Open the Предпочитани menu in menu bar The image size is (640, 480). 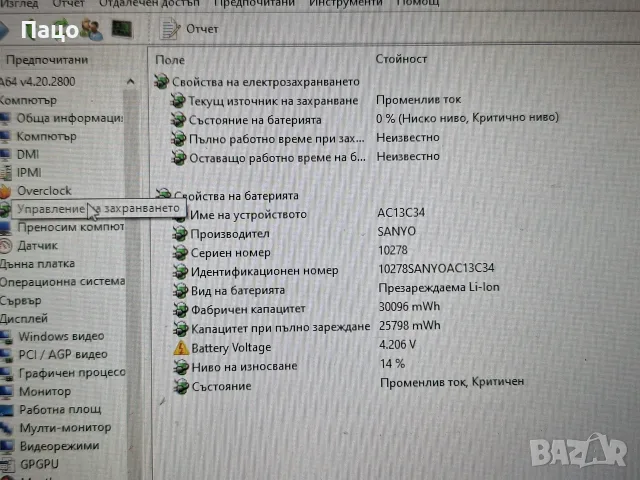tap(254, 3)
